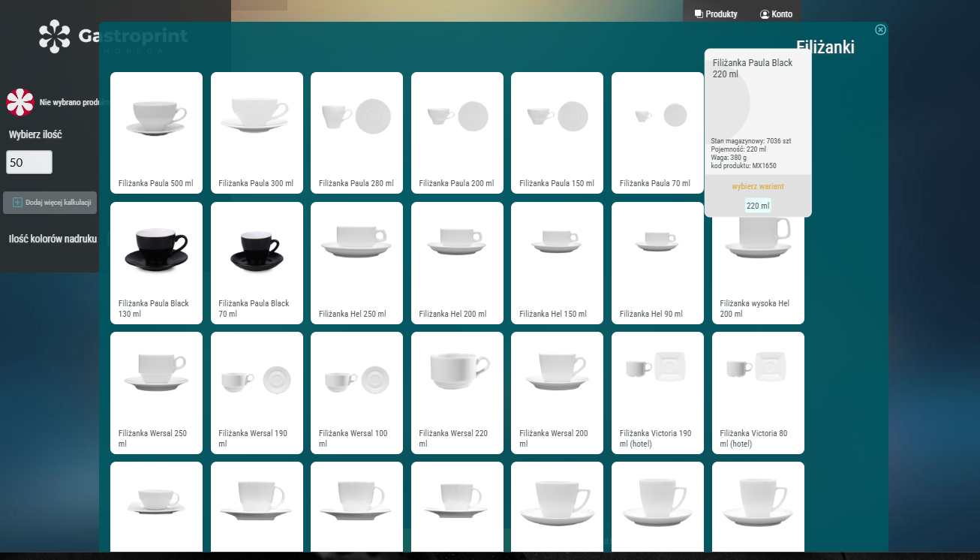Click the wybierz wariant link
The image size is (980, 560).
tap(758, 186)
